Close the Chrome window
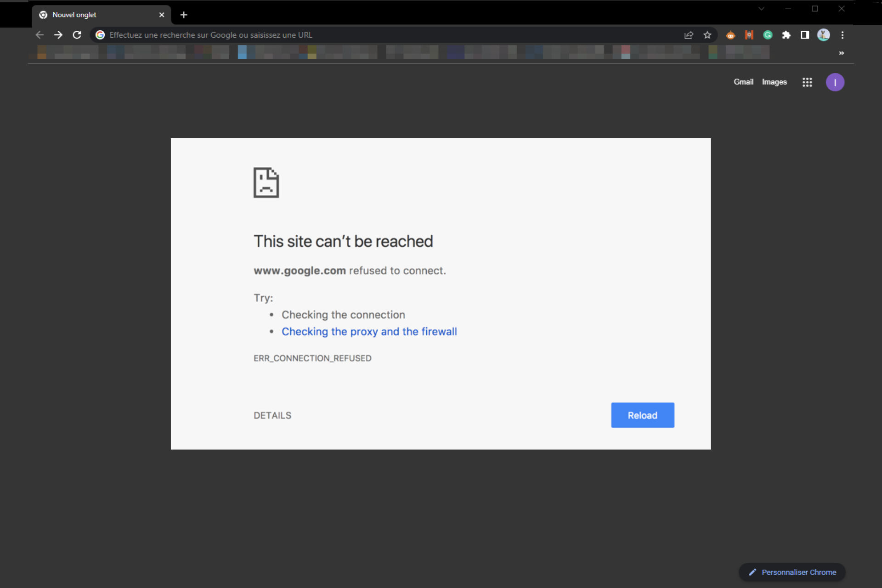The image size is (882, 588). 842,9
